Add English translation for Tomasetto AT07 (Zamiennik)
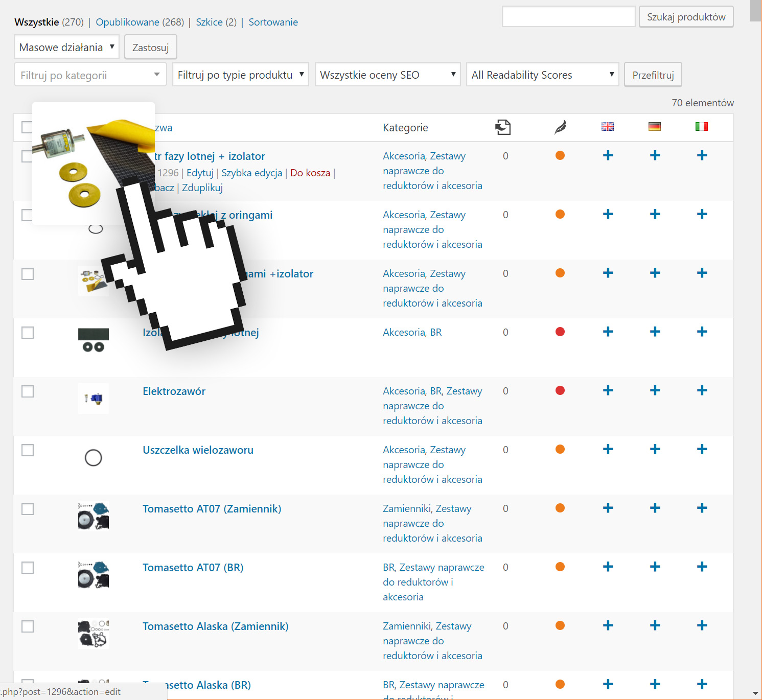Viewport: 762px width, 700px height. coord(608,508)
